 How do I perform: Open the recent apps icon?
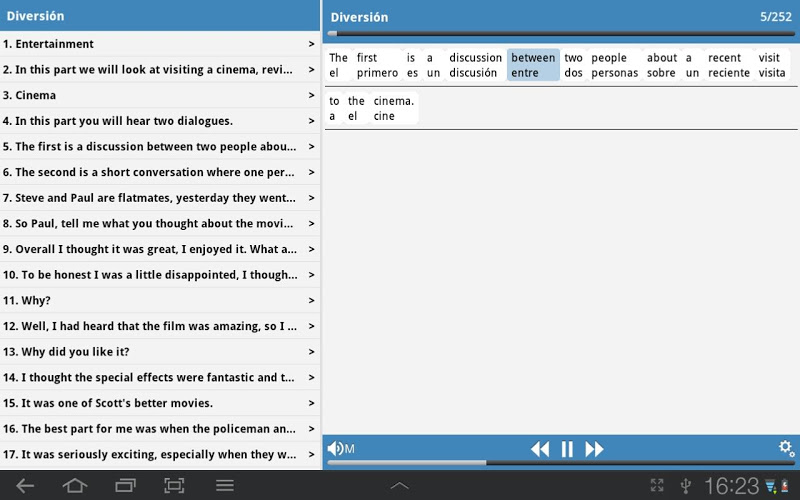click(125, 486)
